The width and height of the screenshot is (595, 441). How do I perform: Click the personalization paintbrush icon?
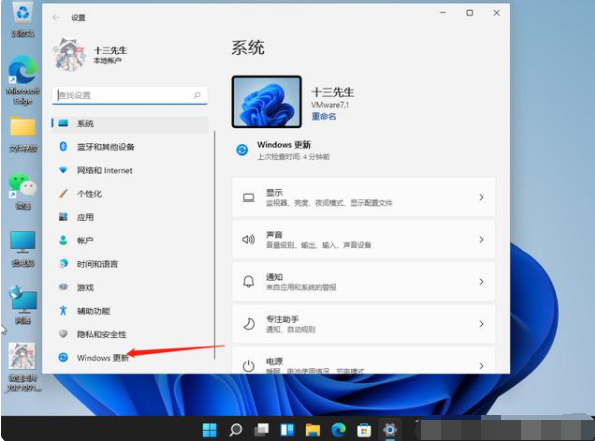click(x=63, y=194)
